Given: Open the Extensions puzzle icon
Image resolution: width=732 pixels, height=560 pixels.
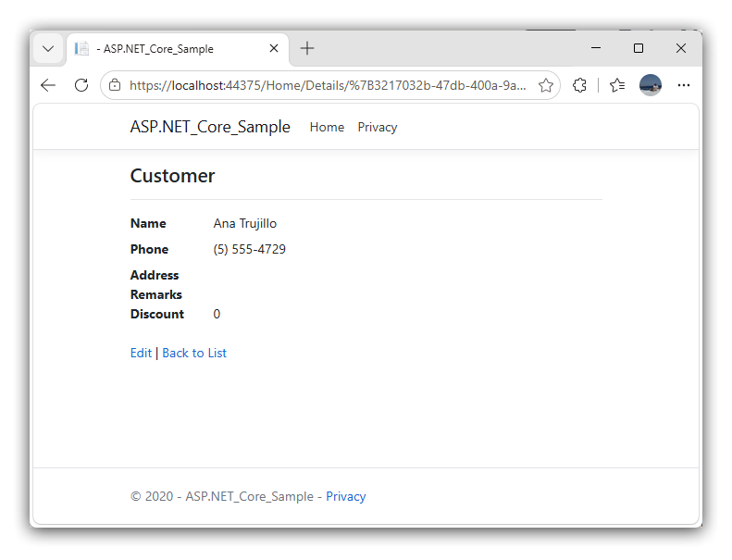Looking at the screenshot, I should [579, 85].
